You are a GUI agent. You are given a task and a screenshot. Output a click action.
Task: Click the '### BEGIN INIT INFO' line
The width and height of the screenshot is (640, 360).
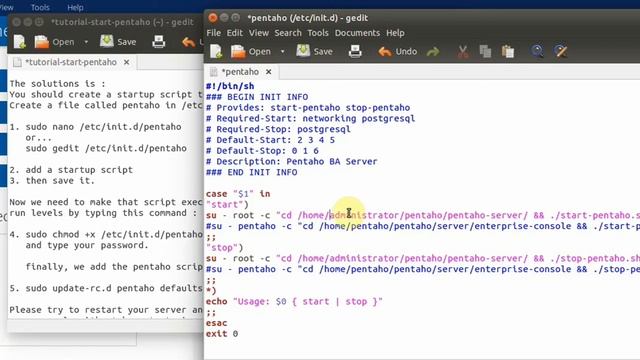[257, 97]
